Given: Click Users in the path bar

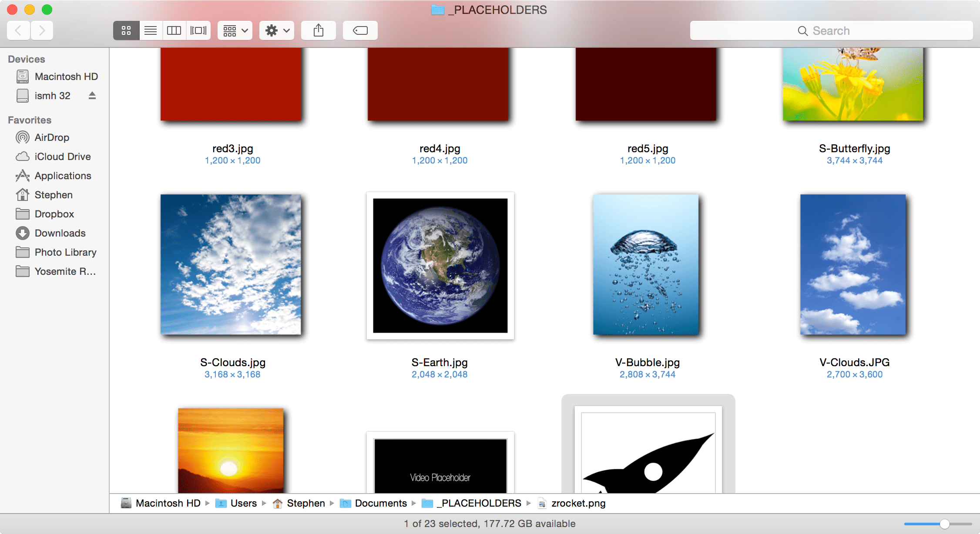Looking at the screenshot, I should point(243,503).
